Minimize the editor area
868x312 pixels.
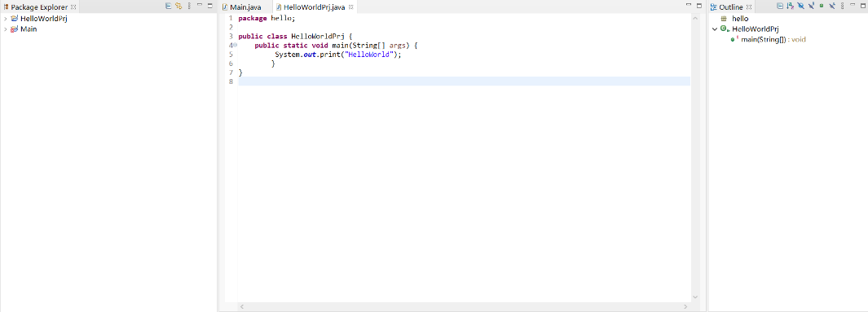(689, 5)
